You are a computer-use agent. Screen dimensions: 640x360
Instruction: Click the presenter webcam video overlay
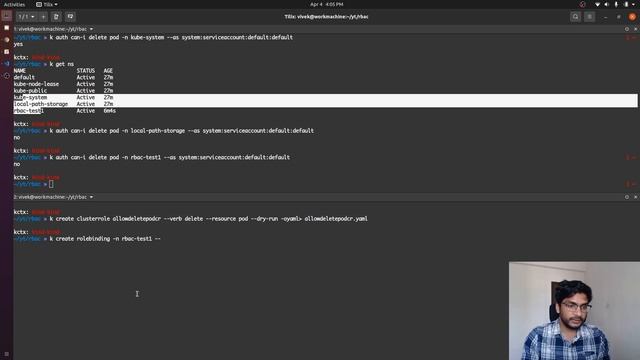pos(574,311)
